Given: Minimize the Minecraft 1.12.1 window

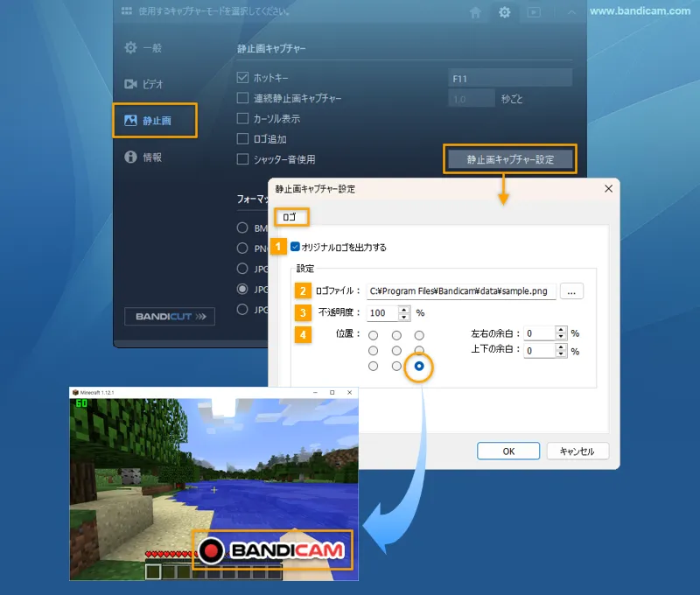Looking at the screenshot, I should (x=315, y=392).
